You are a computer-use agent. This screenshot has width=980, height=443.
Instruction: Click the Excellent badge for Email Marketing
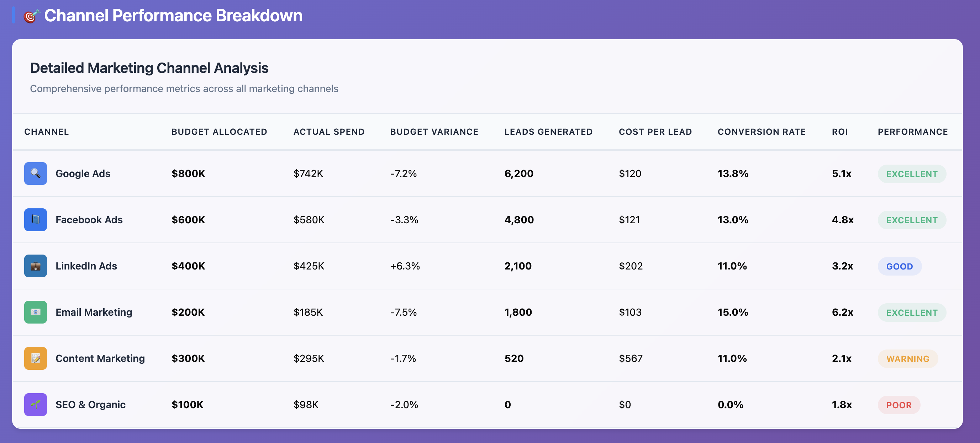point(912,313)
